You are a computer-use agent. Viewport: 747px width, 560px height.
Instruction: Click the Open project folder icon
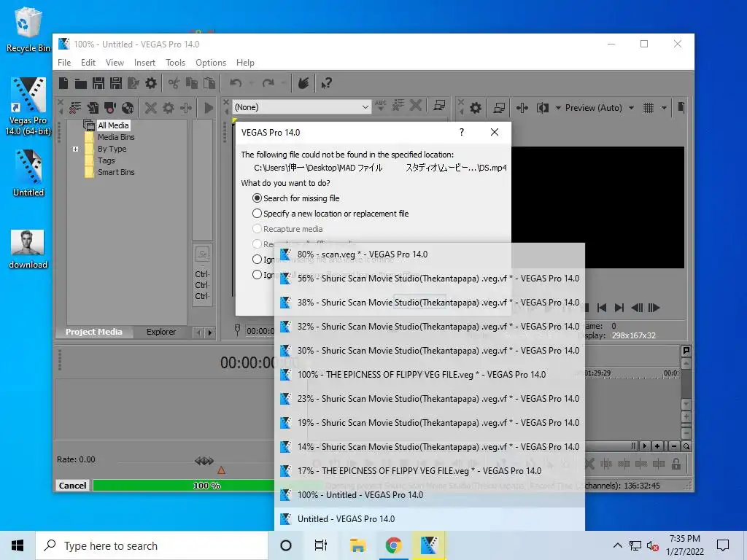tap(80, 84)
